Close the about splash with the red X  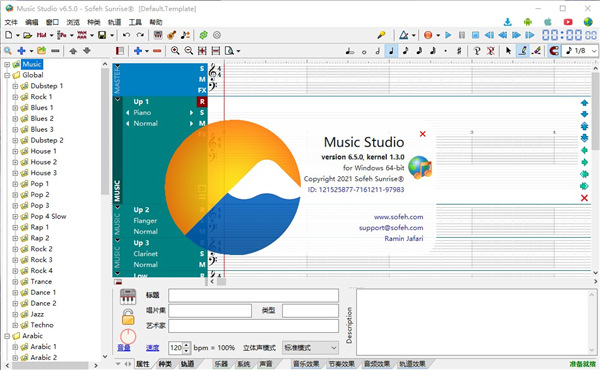click(x=422, y=134)
